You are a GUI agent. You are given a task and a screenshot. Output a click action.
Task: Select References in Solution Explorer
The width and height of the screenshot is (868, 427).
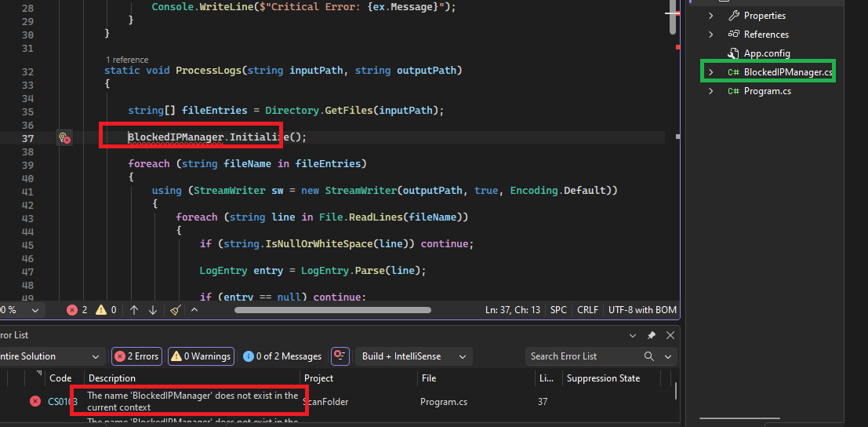click(766, 35)
